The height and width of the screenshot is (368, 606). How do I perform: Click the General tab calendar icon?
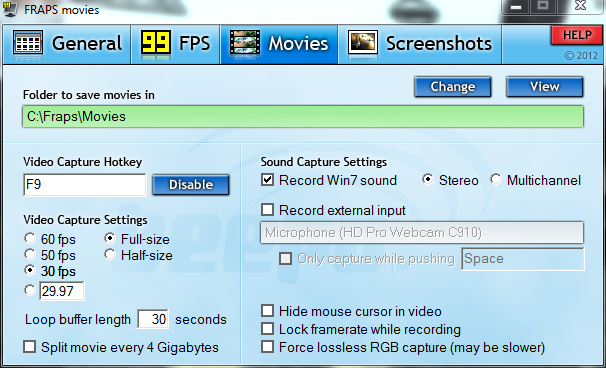pos(28,43)
